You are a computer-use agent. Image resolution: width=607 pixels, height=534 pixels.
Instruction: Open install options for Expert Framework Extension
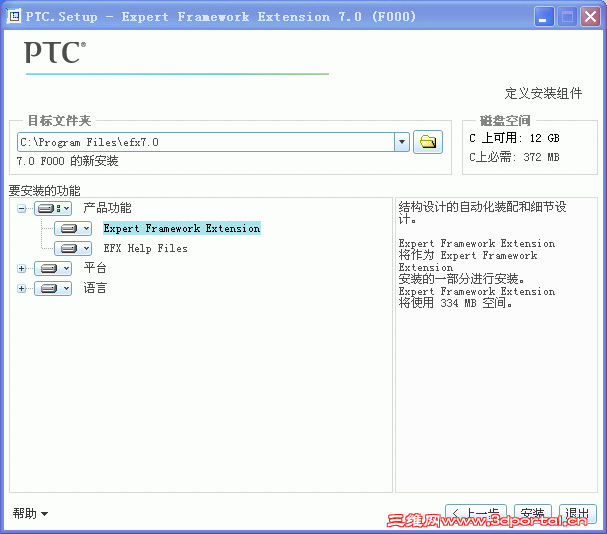[x=73, y=228]
